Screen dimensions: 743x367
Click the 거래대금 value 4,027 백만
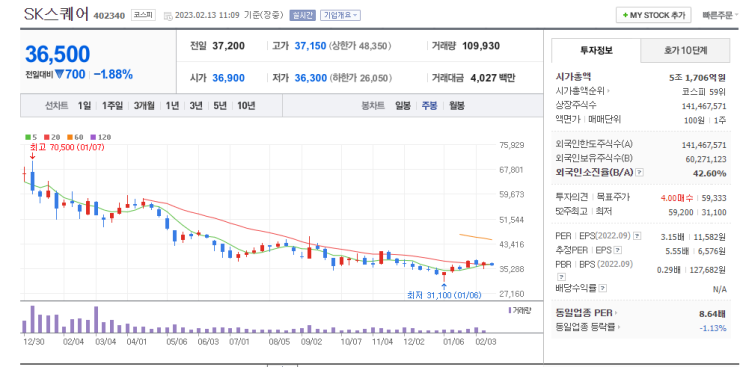pos(493,78)
